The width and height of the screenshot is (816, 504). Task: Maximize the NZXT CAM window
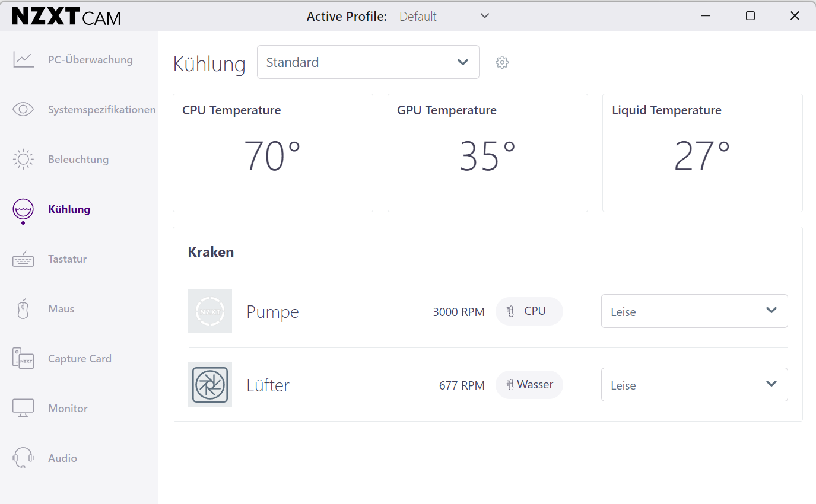tap(750, 16)
